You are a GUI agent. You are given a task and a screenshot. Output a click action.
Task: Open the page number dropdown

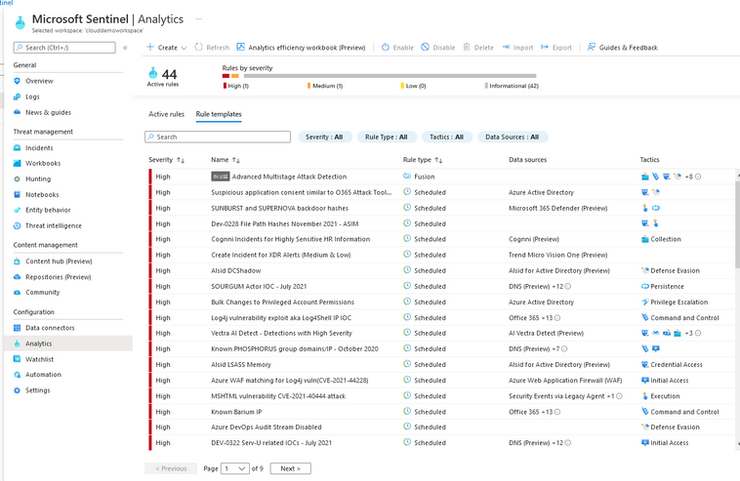point(235,468)
